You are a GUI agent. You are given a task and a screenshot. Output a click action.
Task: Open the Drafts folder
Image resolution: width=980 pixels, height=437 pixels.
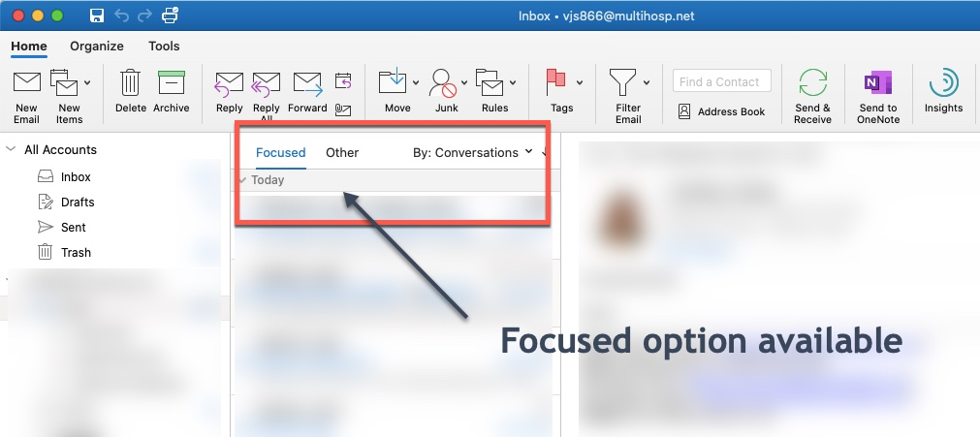coord(66,202)
